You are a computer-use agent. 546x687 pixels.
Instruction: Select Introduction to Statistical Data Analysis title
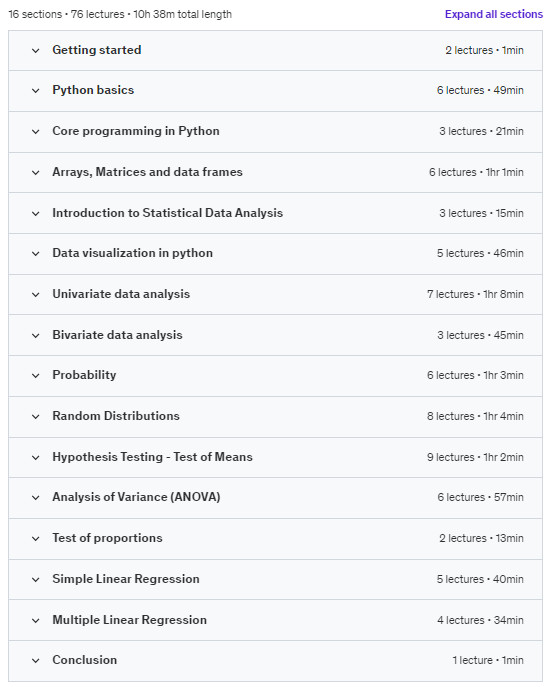[167, 213]
